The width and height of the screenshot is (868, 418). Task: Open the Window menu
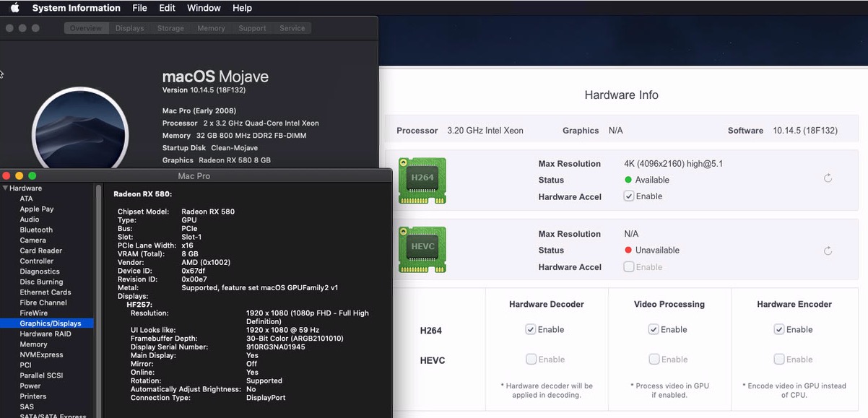pos(204,8)
